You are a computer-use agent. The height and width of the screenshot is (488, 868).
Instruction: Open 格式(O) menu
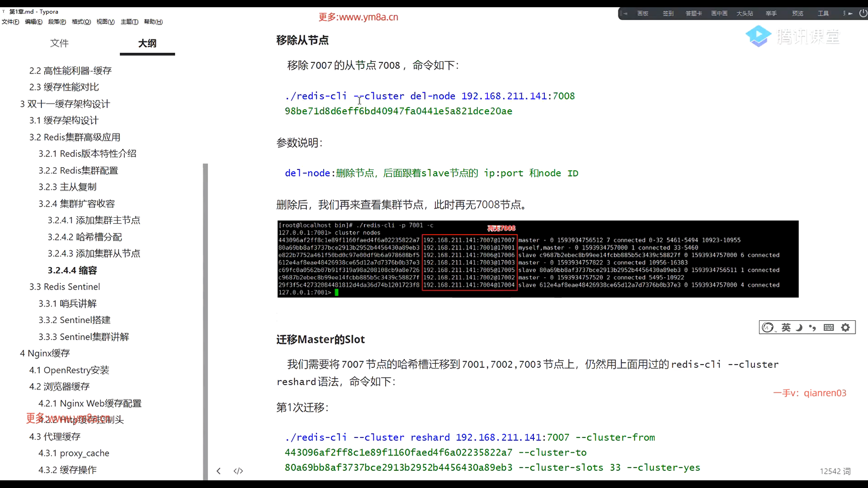[x=81, y=22]
